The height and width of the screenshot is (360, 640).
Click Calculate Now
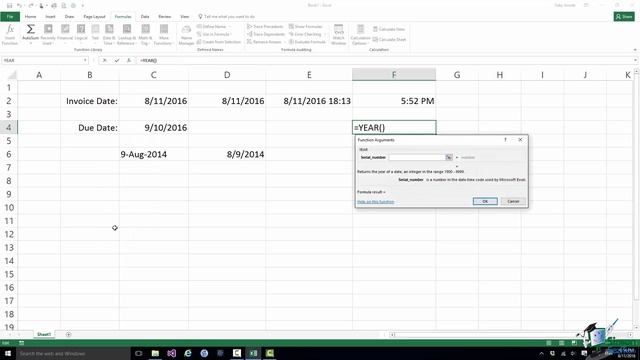(389, 29)
